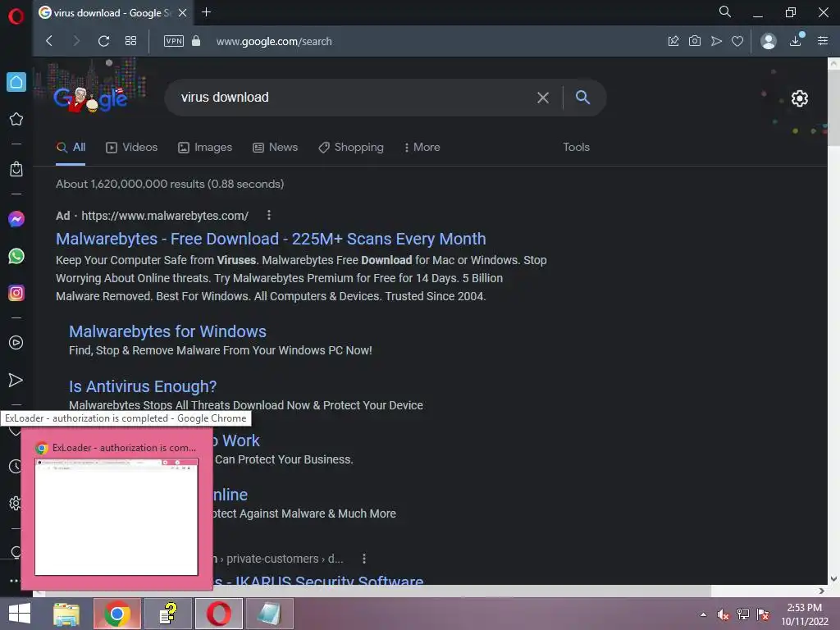The height and width of the screenshot is (630, 840).
Task: Open WhatsApp in the sidebar
Action: pos(16,256)
